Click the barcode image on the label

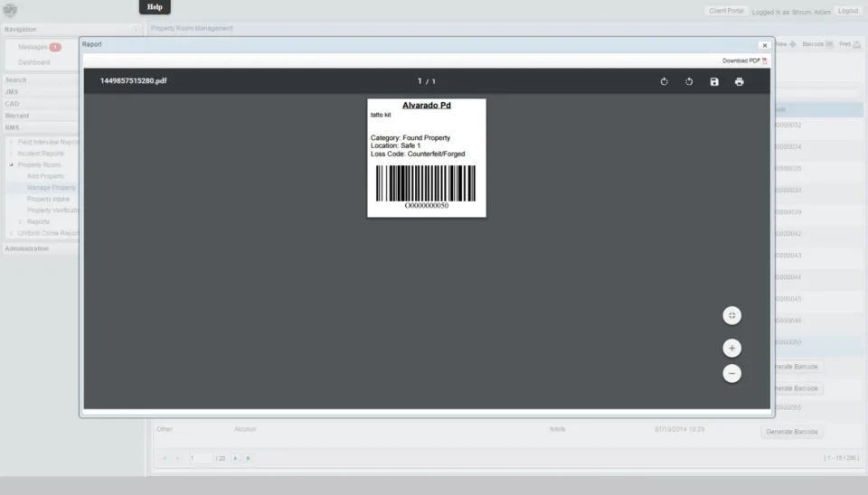coord(426,183)
